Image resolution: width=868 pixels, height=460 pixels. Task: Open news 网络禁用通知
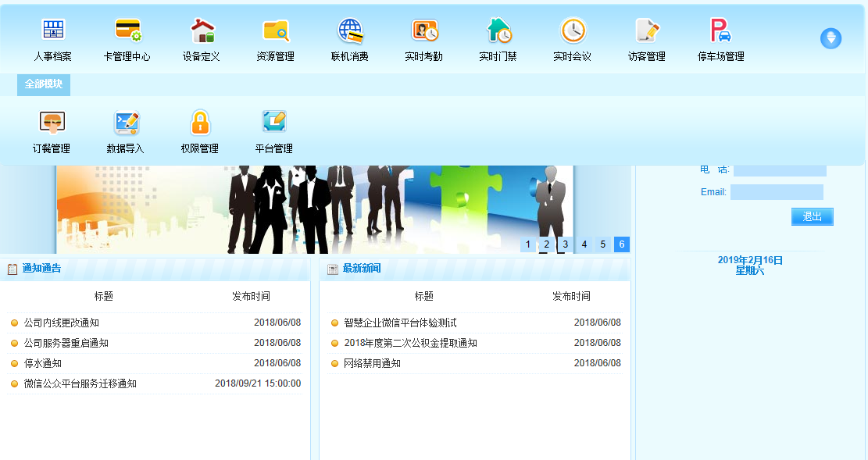pos(372,364)
